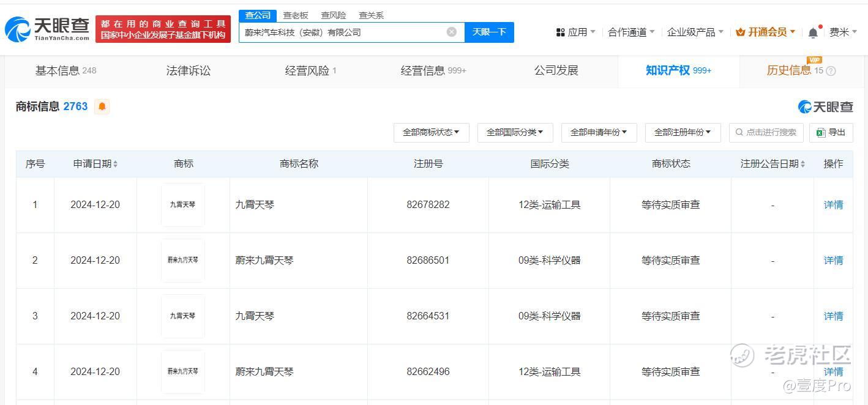Click the 点击进行搜索 search field

766,132
